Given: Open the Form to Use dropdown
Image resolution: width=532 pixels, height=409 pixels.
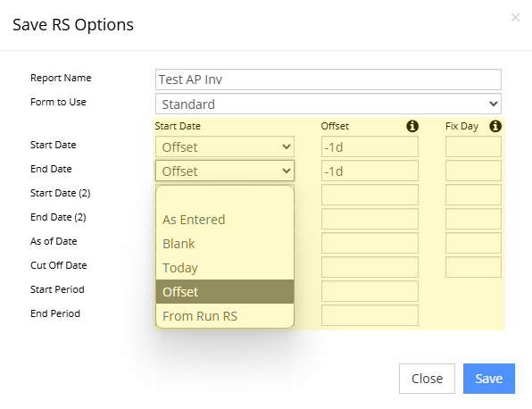Looking at the screenshot, I should 328,104.
